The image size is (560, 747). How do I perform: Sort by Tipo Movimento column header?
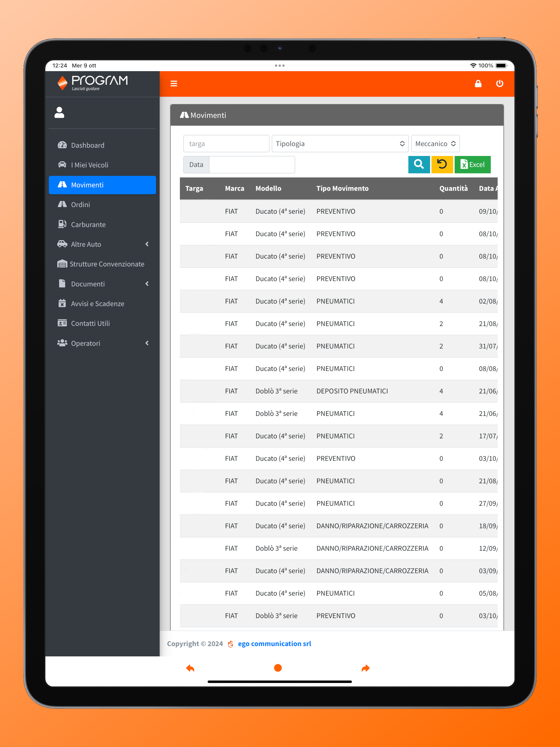(x=342, y=188)
